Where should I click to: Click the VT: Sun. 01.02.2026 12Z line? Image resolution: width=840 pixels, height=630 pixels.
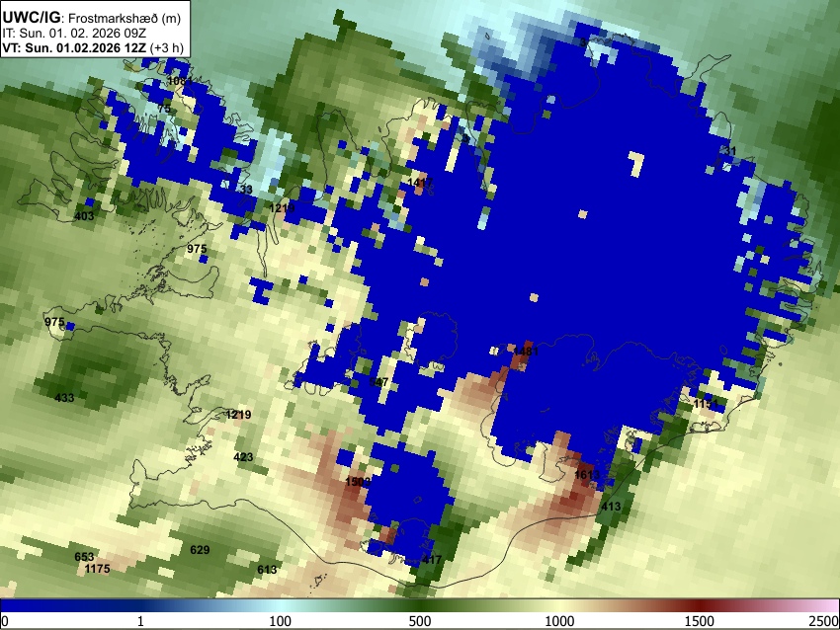(x=74, y=47)
